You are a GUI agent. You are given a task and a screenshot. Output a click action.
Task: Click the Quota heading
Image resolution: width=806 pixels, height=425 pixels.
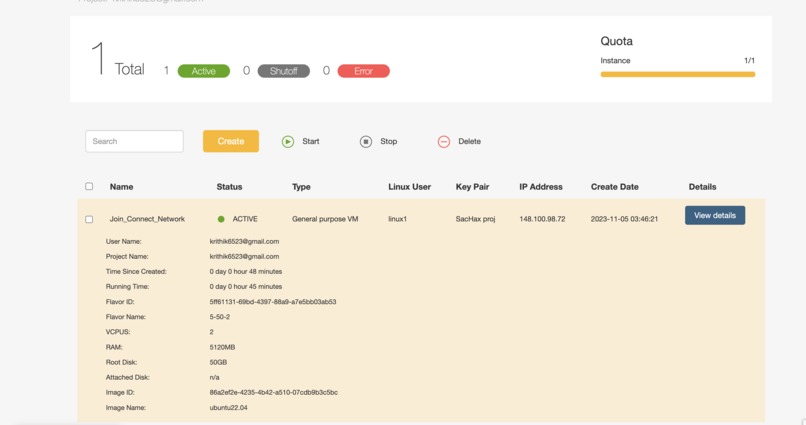coord(616,41)
